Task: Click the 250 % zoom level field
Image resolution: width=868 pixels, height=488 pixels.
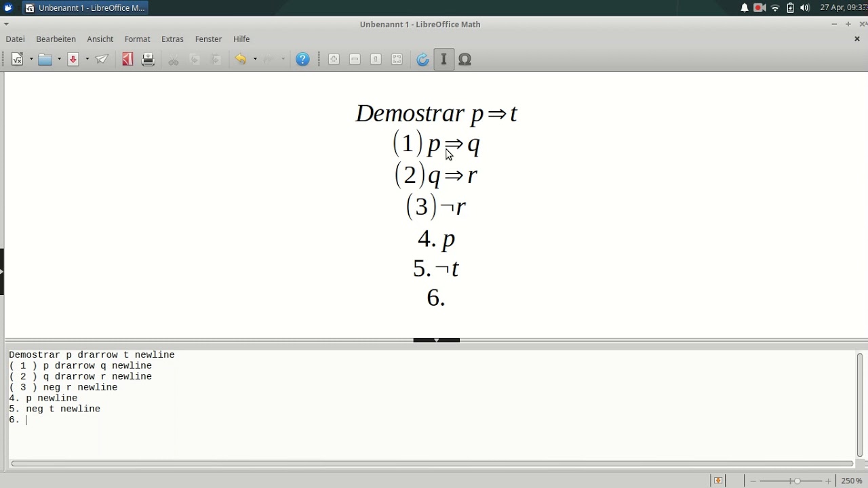Action: 852,481
